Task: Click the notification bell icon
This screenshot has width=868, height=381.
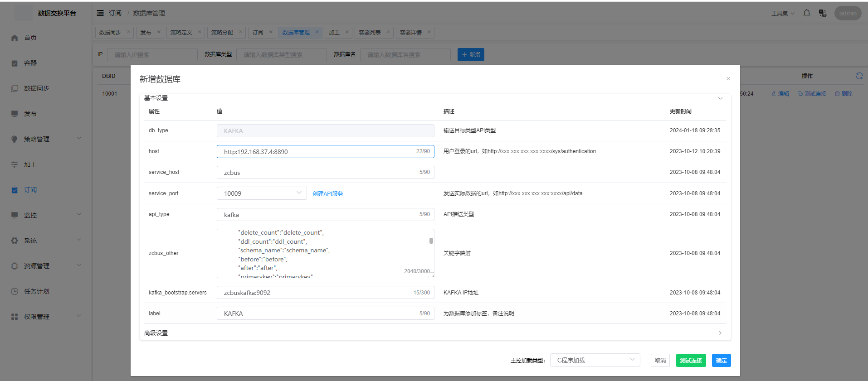Action: click(x=807, y=13)
